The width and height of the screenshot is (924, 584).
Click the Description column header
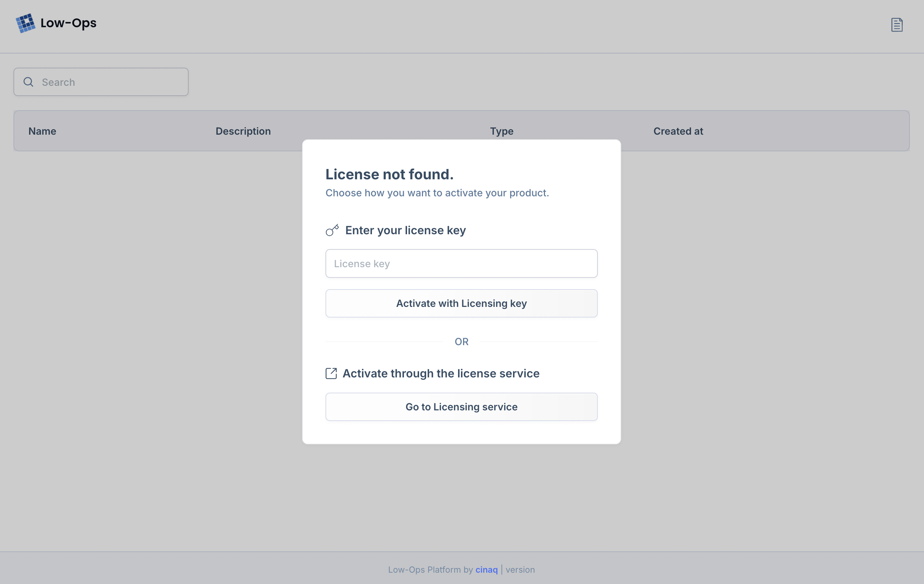243,131
